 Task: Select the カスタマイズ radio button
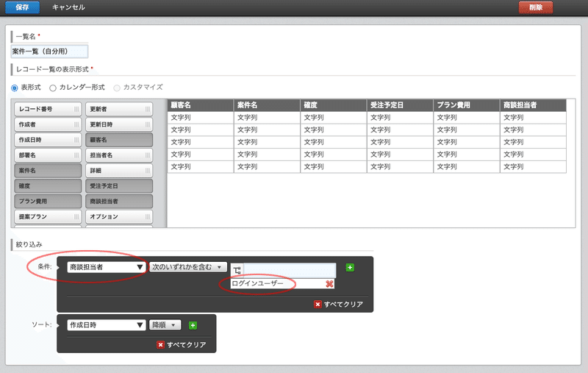pyautogui.click(x=117, y=88)
